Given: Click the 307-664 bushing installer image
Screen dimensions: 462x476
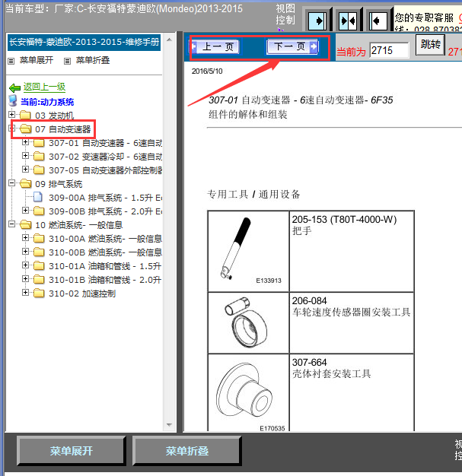Looking at the screenshot, I should [248, 392].
